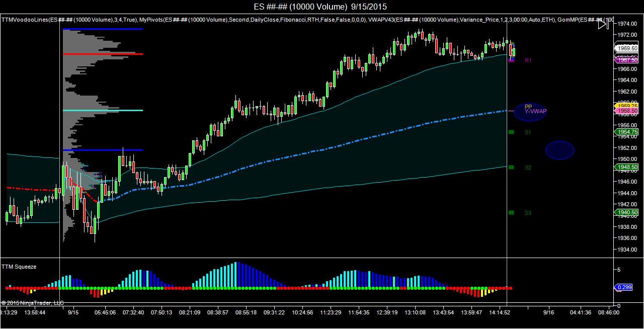
Task: Click the 10:24:56 time axis label
Action: (302, 312)
